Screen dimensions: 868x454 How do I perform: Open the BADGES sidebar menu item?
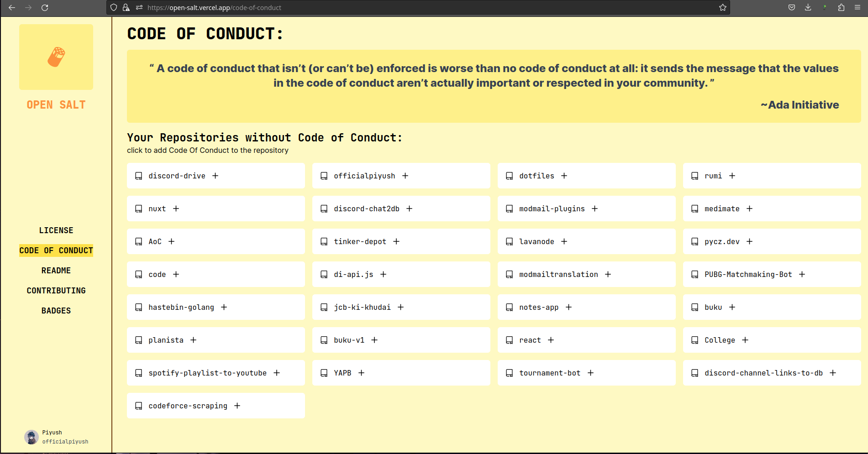tap(56, 311)
